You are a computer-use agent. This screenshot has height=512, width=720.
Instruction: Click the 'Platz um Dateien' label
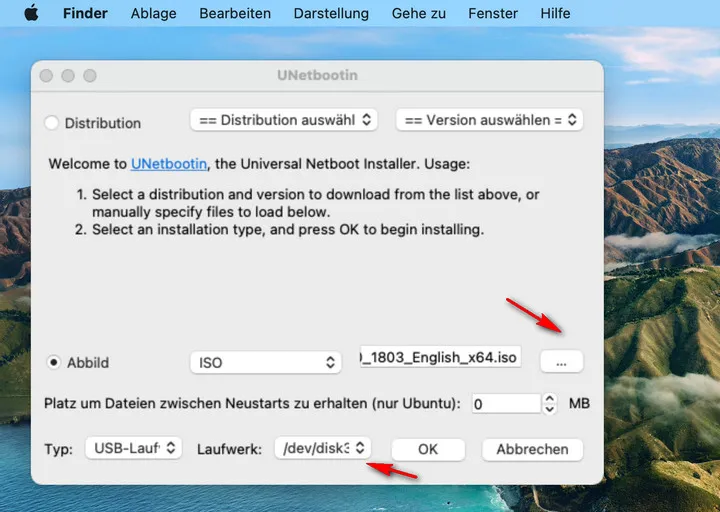252,404
